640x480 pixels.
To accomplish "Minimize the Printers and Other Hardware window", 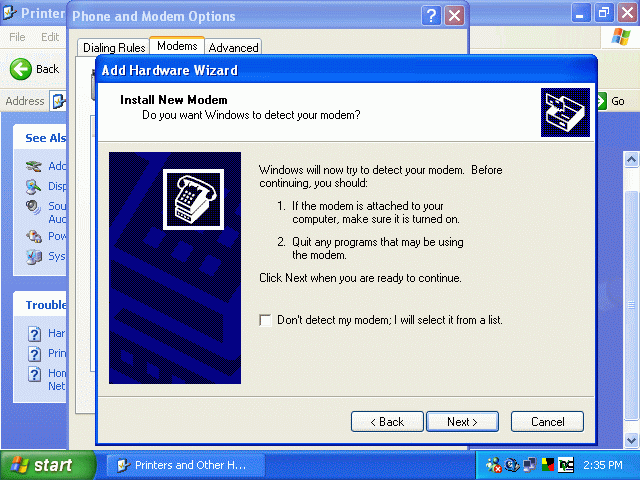I will pyautogui.click(x=580, y=13).
